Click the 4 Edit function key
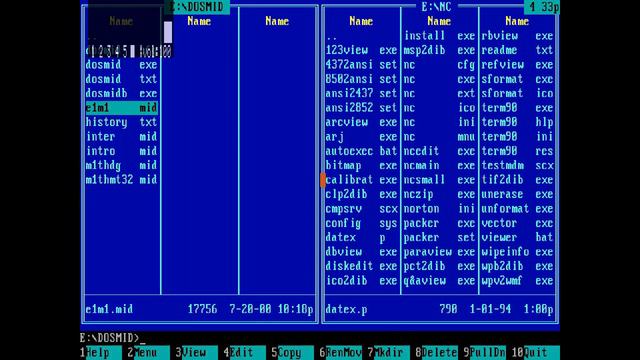Viewport: 640px width, 360px height. [244, 352]
